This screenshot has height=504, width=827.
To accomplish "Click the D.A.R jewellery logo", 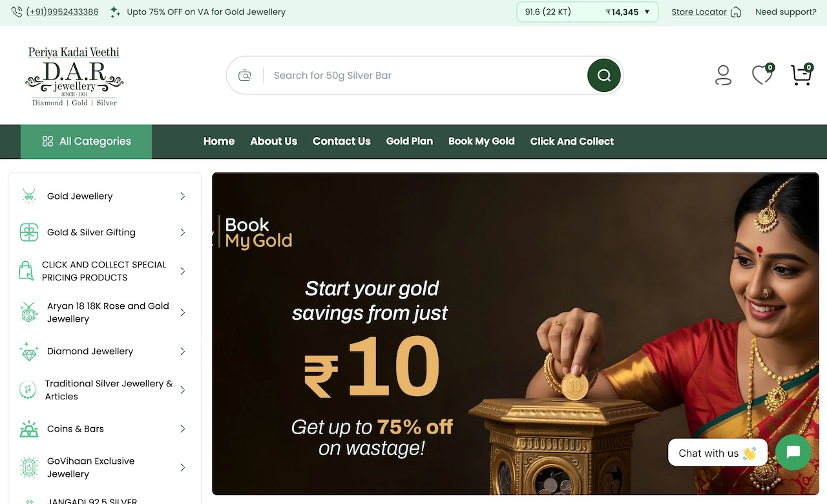I will click(74, 76).
